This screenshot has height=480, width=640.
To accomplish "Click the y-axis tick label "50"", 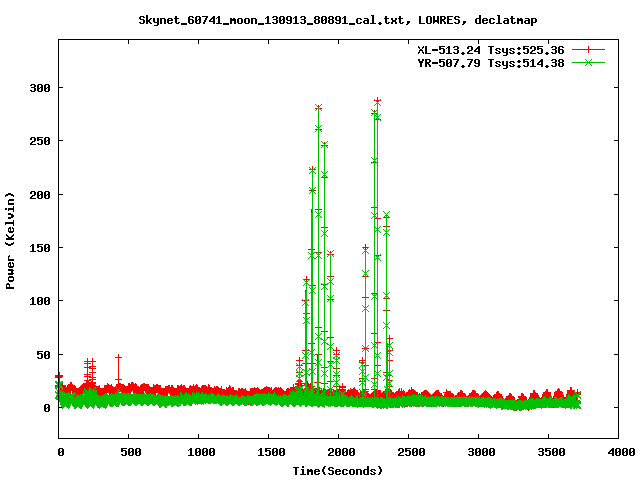I will tap(43, 355).
